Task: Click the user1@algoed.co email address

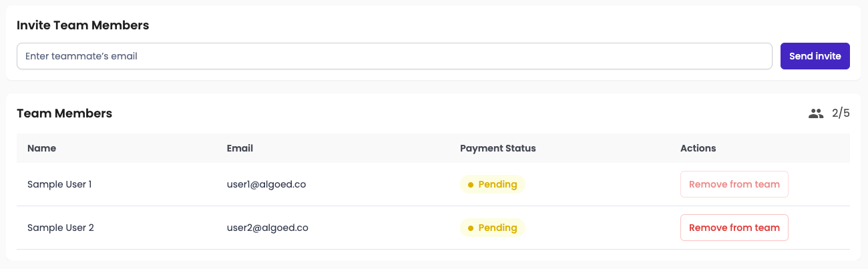Action: point(266,184)
